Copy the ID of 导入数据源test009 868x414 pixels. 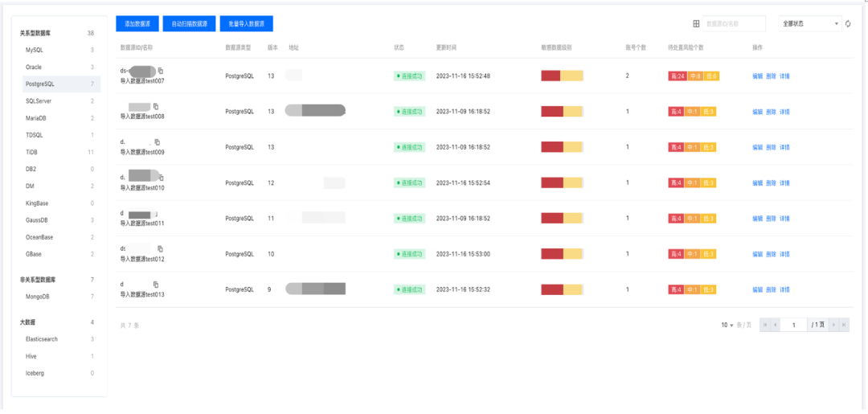pyautogui.click(x=158, y=142)
